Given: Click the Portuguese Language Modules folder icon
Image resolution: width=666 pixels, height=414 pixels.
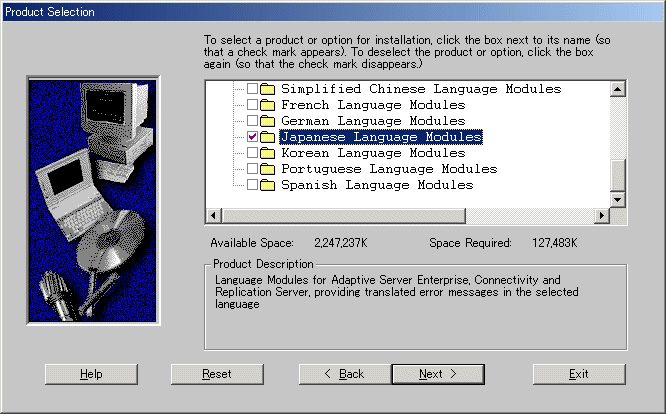Looking at the screenshot, I should [x=268, y=169].
